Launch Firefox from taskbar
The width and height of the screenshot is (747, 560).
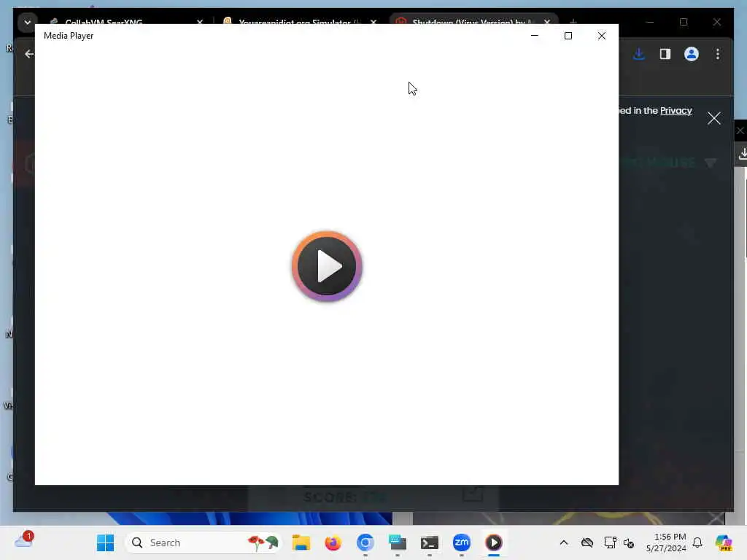(333, 542)
